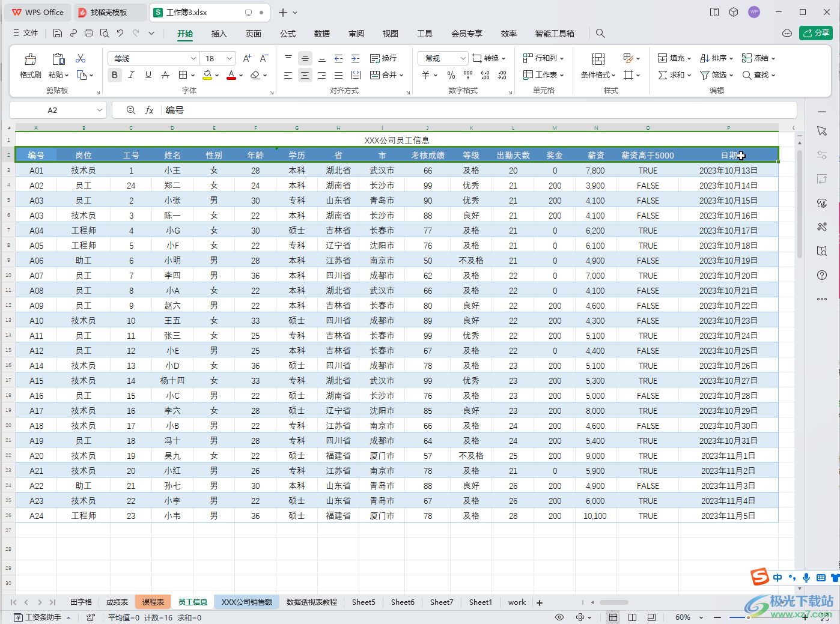Click the Save icon in the quick toolbar
This screenshot has height=624, width=840.
58,34
